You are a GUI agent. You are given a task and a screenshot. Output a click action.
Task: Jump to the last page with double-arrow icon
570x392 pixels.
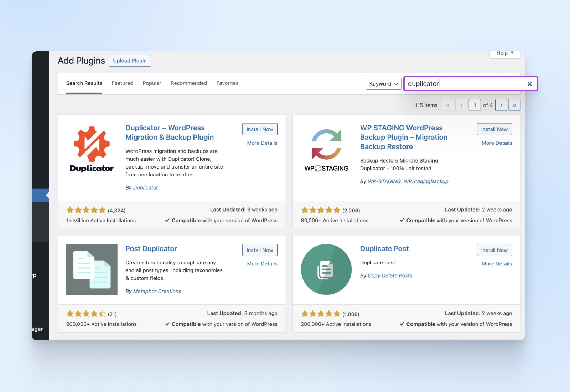[x=514, y=105]
